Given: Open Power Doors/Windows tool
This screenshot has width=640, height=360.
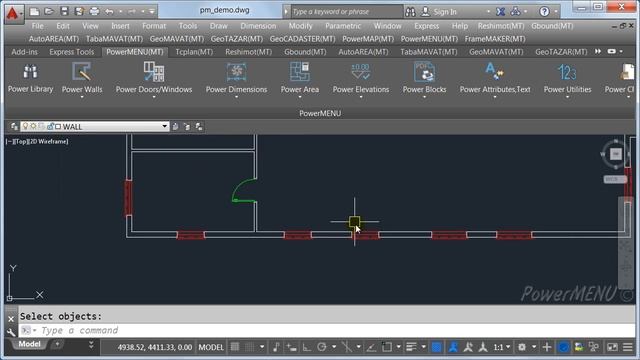Looking at the screenshot, I should tap(154, 79).
